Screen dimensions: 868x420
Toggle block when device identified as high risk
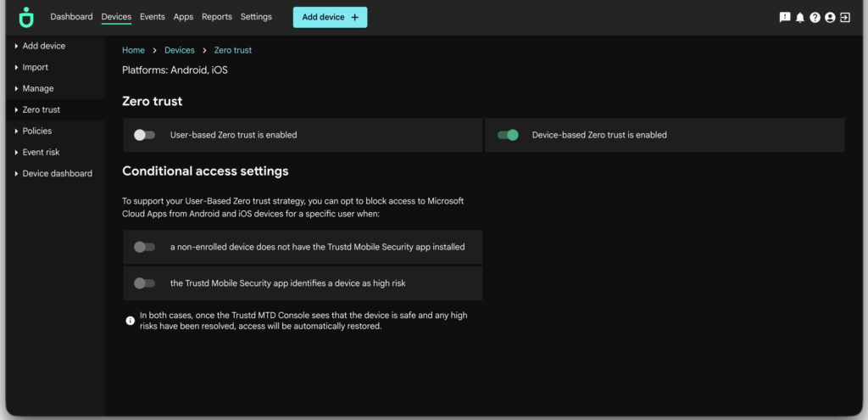point(145,283)
